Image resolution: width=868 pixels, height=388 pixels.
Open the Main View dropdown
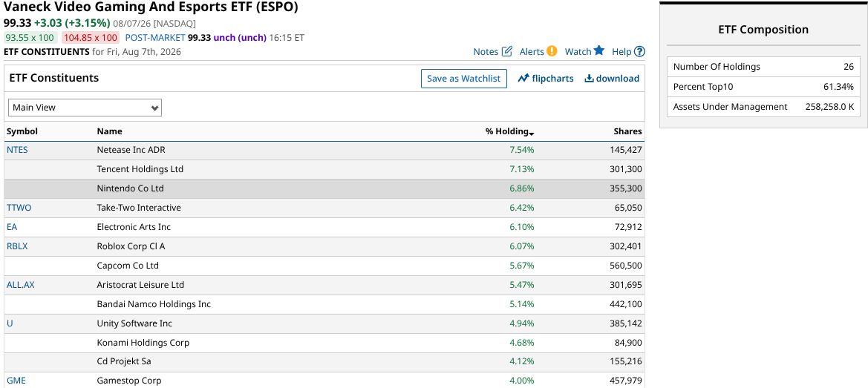tap(85, 108)
